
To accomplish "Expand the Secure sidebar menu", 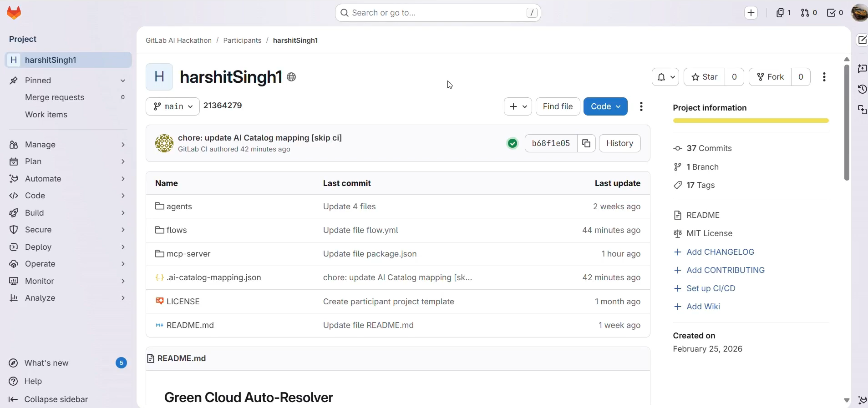I will coord(68,230).
